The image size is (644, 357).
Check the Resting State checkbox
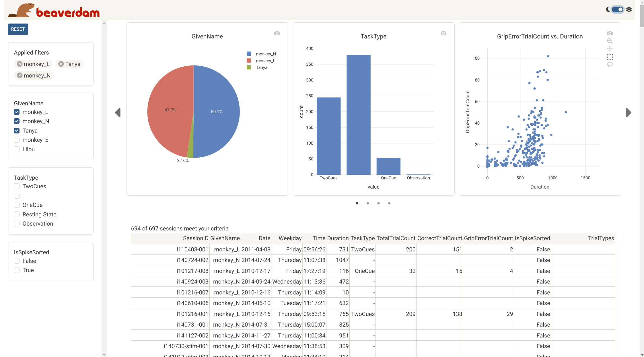coord(17,214)
